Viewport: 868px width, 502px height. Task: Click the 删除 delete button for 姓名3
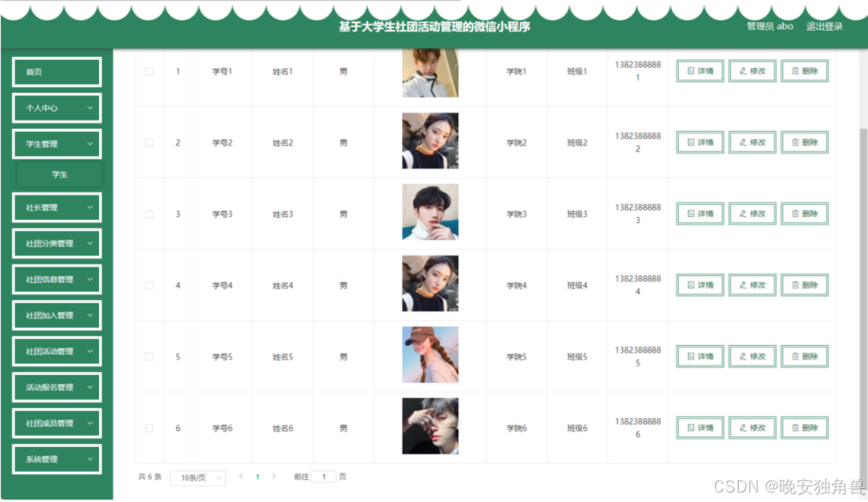(x=804, y=214)
